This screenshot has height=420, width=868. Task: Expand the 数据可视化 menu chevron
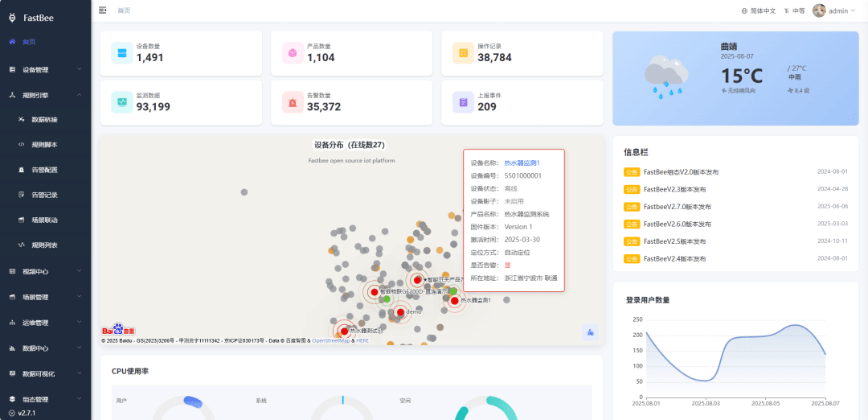coord(79,373)
